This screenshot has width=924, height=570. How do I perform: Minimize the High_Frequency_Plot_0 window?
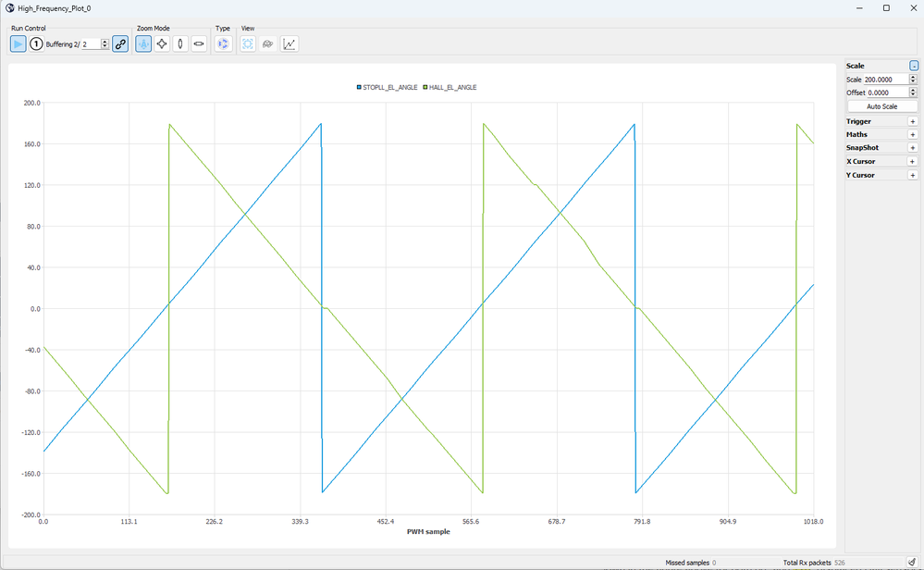[x=859, y=8]
